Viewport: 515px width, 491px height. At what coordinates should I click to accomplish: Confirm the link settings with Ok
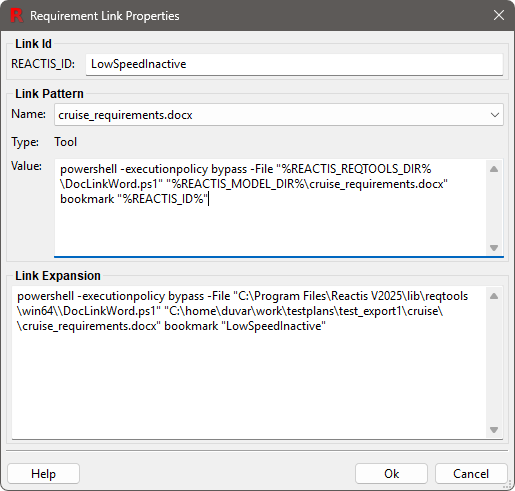pyautogui.click(x=391, y=473)
